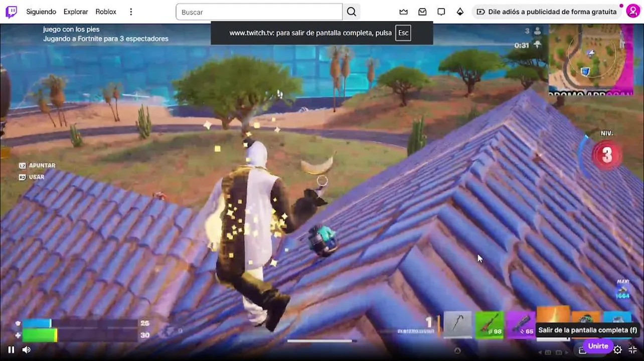644x361 pixels.
Task: Mute the stream volume
Action: click(27, 349)
